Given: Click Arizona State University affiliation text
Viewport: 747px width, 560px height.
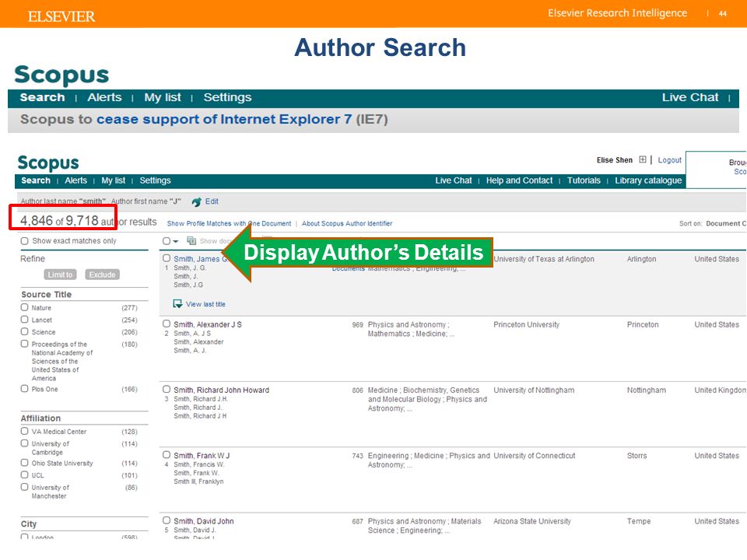Looking at the screenshot, I should point(532,521).
